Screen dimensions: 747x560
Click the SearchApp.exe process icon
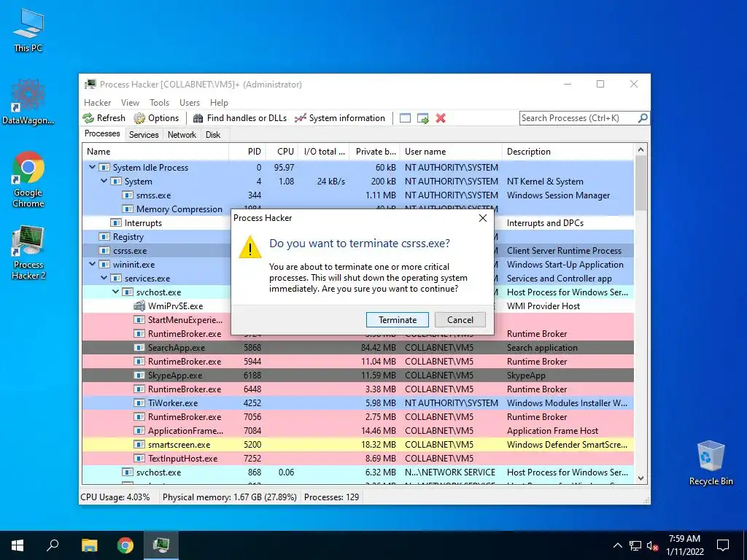[139, 348]
